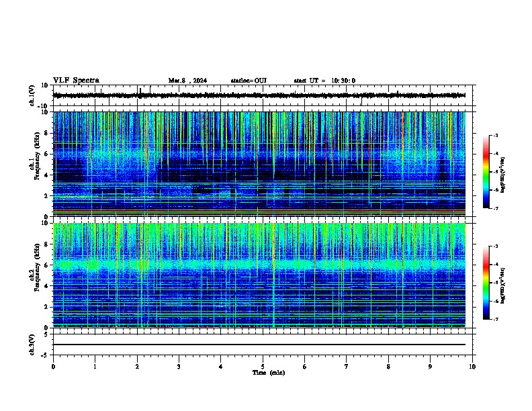Click the 'Time (min)' x-axis label
The width and height of the screenshot is (532, 411).
tap(269, 373)
